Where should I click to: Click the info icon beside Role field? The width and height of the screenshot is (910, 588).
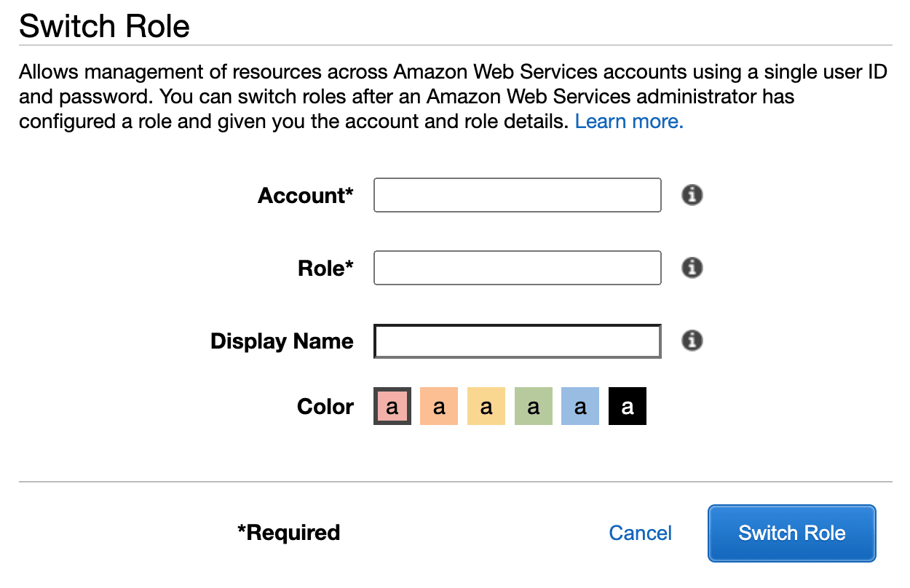pyautogui.click(x=692, y=268)
